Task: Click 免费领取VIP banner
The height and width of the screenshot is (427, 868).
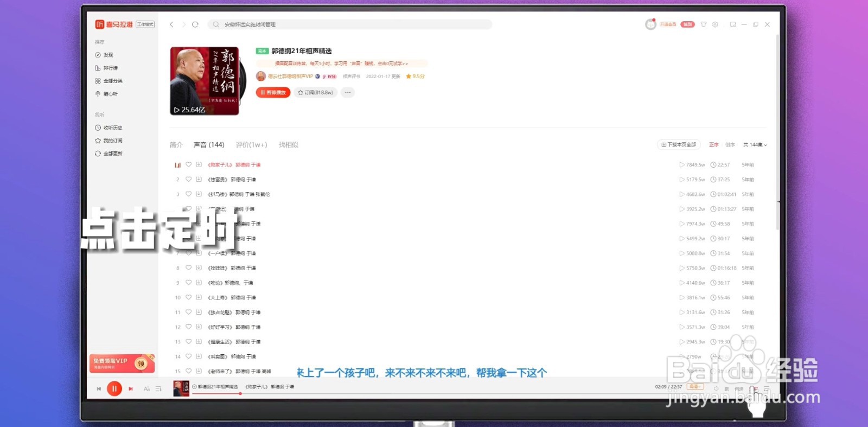Action: click(122, 364)
